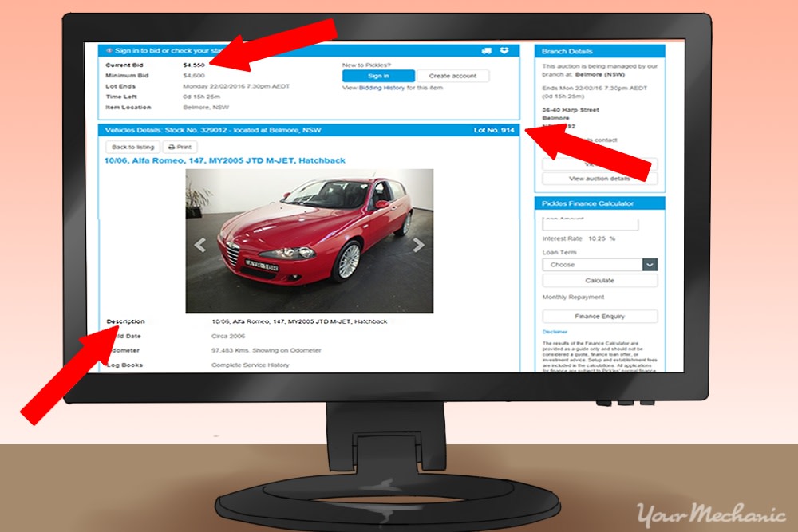
Task: Click the info icon before 'Sign in to bid'
Action: click(109, 51)
